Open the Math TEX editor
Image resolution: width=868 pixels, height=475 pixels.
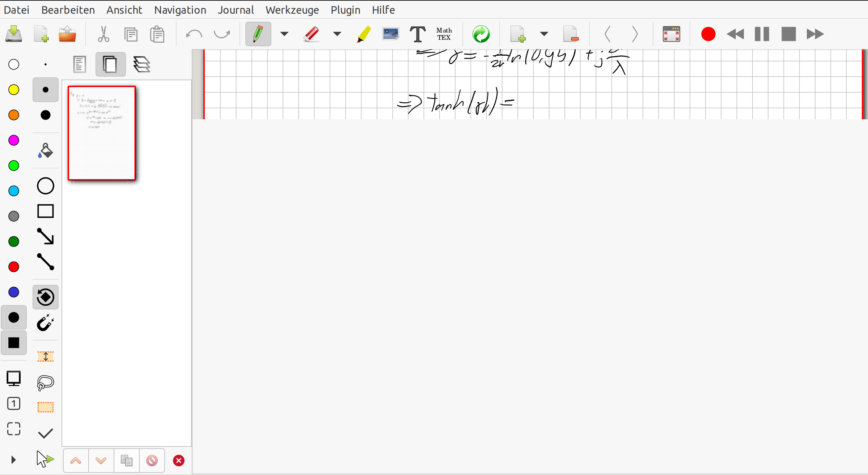(444, 34)
